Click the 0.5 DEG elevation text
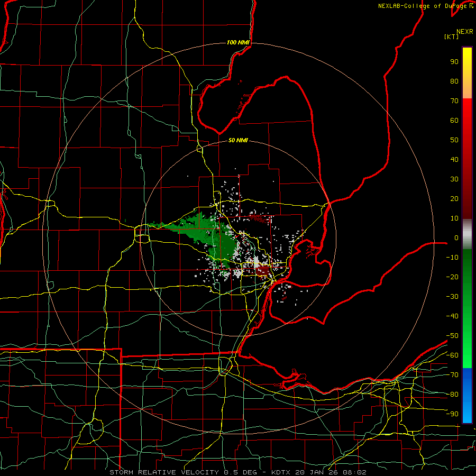 click(240, 472)
